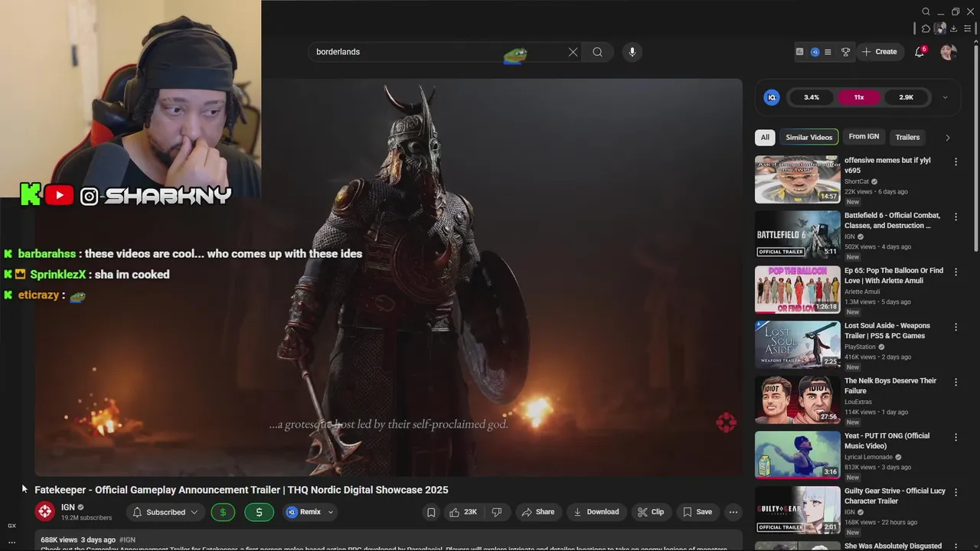Image resolution: width=980 pixels, height=551 pixels.
Task: Open the vidIQ bar chart stats icon
Action: coord(799,52)
